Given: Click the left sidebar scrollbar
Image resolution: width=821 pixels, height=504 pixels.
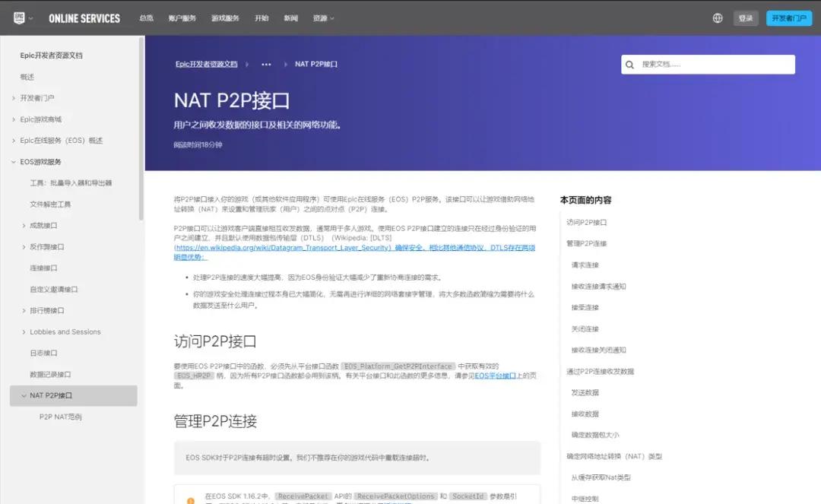Looking at the screenshot, I should tap(141, 129).
